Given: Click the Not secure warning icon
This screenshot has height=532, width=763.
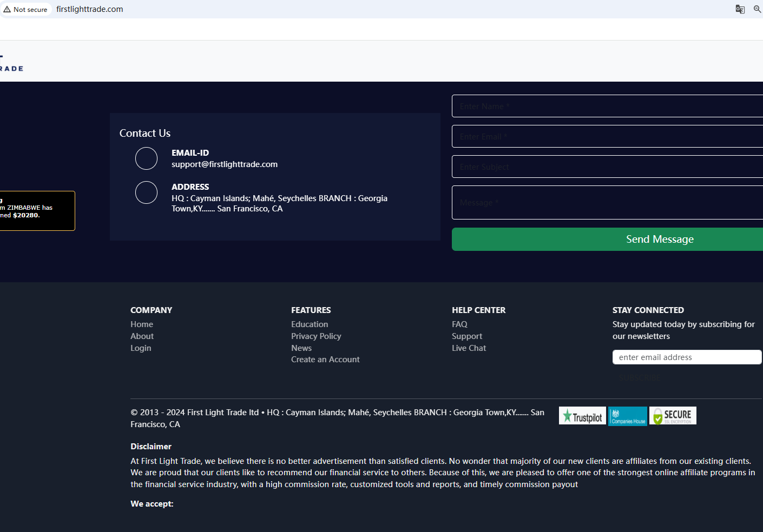Looking at the screenshot, I should pos(8,9).
